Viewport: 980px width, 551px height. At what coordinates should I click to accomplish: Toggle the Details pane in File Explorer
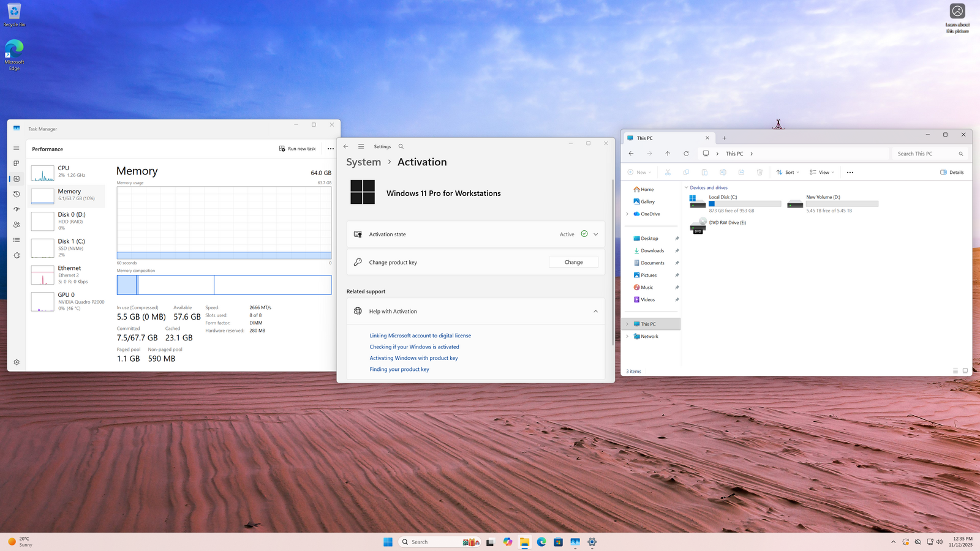coord(952,172)
